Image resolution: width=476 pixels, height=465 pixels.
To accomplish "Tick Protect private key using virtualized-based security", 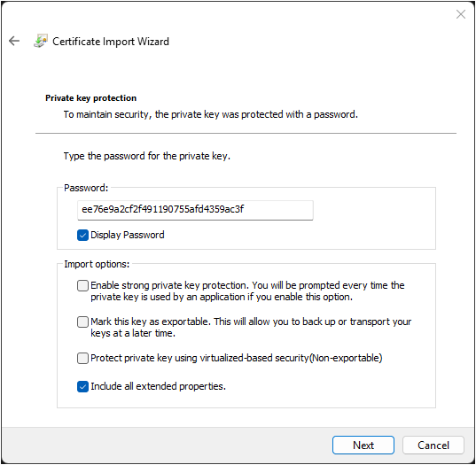I will [x=82, y=358].
